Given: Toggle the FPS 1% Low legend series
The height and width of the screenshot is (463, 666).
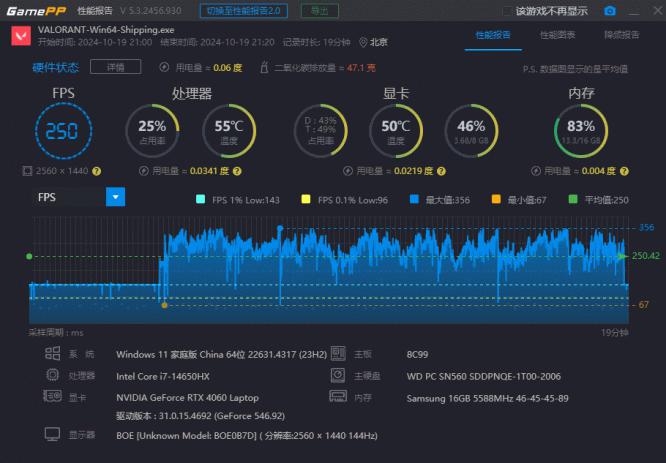Looking at the screenshot, I should [199, 199].
